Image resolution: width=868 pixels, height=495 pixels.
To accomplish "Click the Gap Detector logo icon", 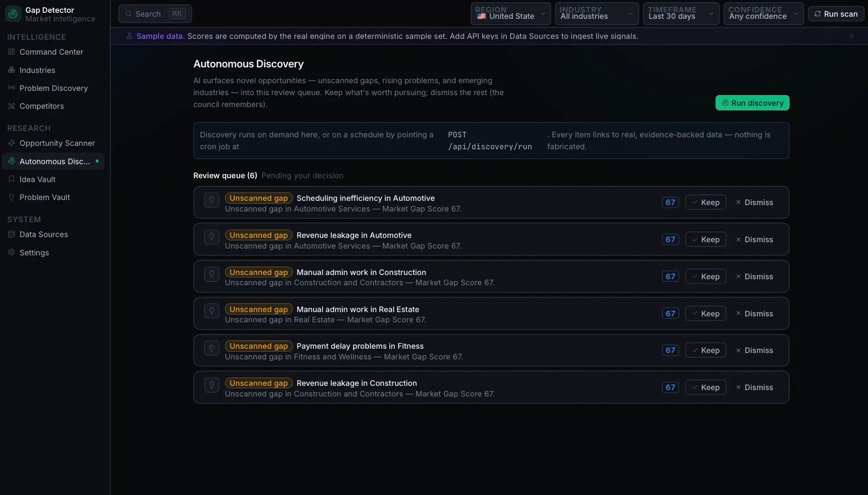I will (x=13, y=14).
